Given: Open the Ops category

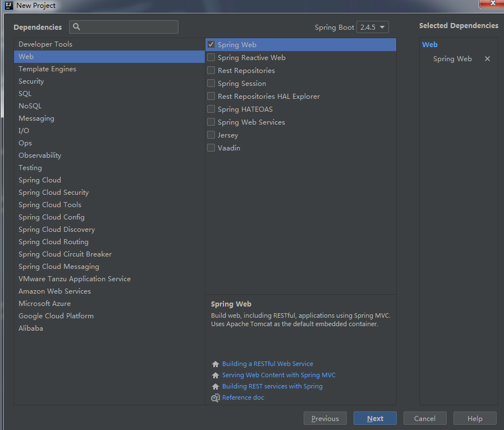Looking at the screenshot, I should coord(109,143).
